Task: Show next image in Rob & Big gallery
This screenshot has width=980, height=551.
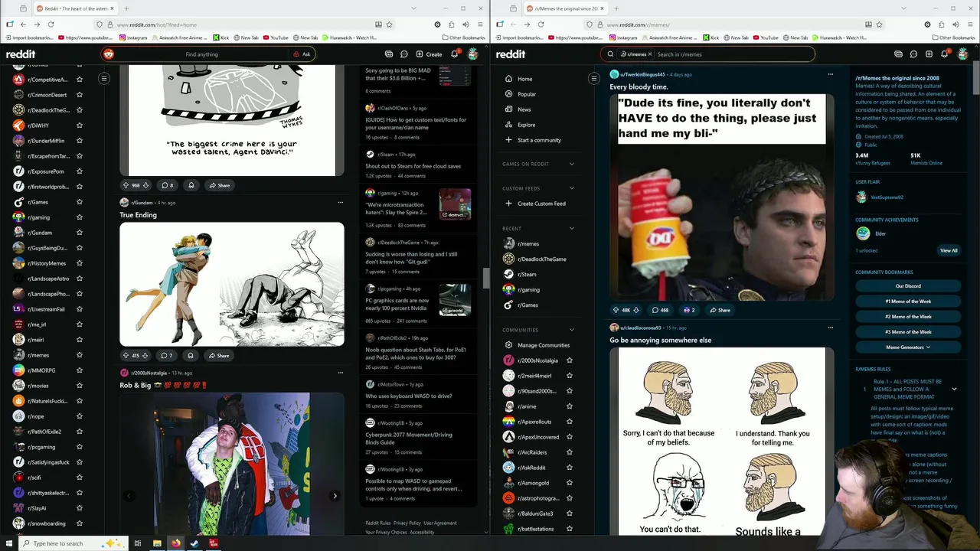Action: 335,496
